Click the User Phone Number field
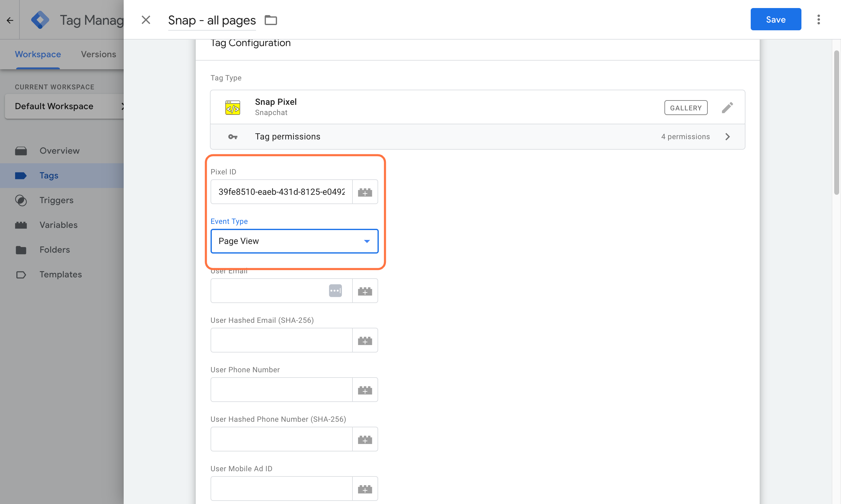Viewport: 841px width, 504px height. 281,390
